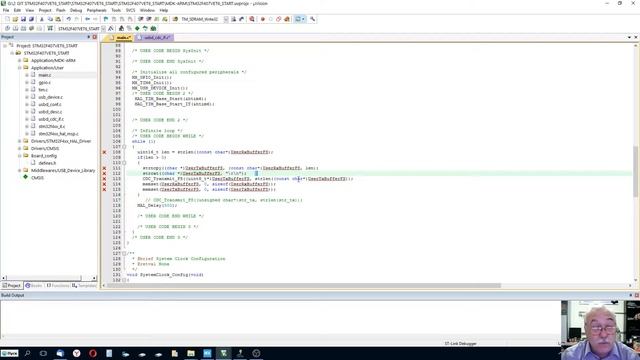Screen dimensions: 640x360
Task: Click the Rebuild all icon
Action: tap(23, 29)
